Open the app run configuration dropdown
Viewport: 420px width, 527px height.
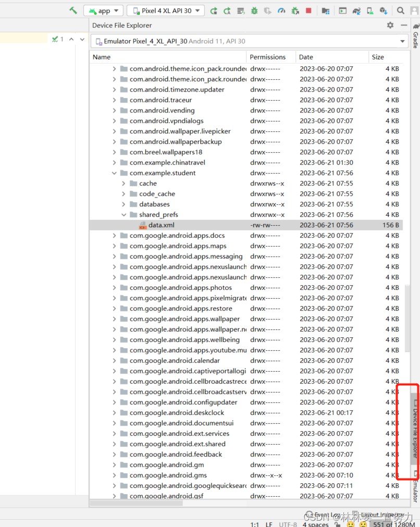103,10
